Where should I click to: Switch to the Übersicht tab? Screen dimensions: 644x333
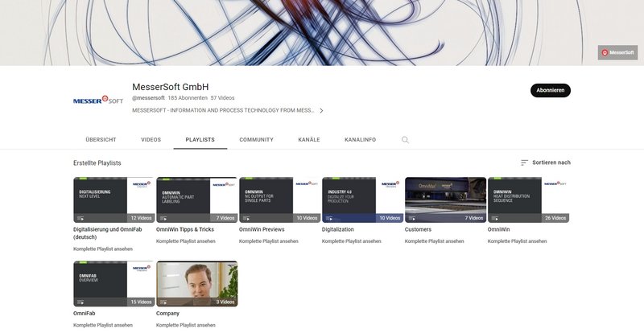101,140
